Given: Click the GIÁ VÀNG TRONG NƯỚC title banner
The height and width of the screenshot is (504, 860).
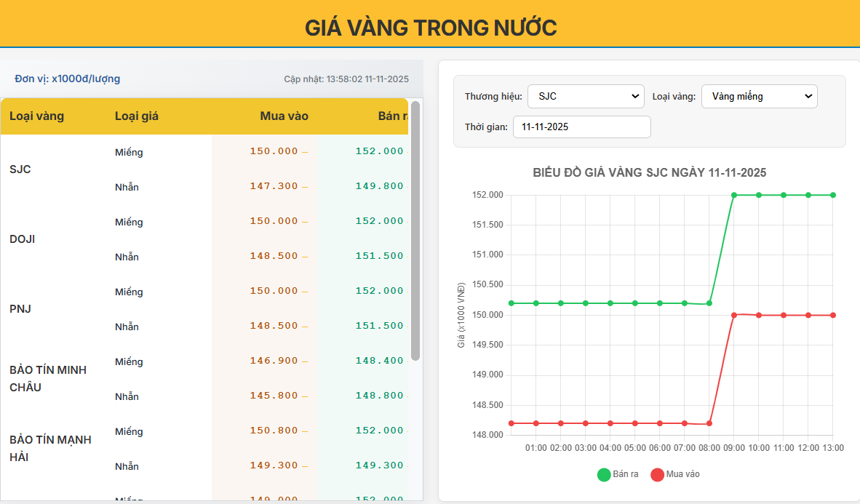Looking at the screenshot, I should click(x=430, y=27).
